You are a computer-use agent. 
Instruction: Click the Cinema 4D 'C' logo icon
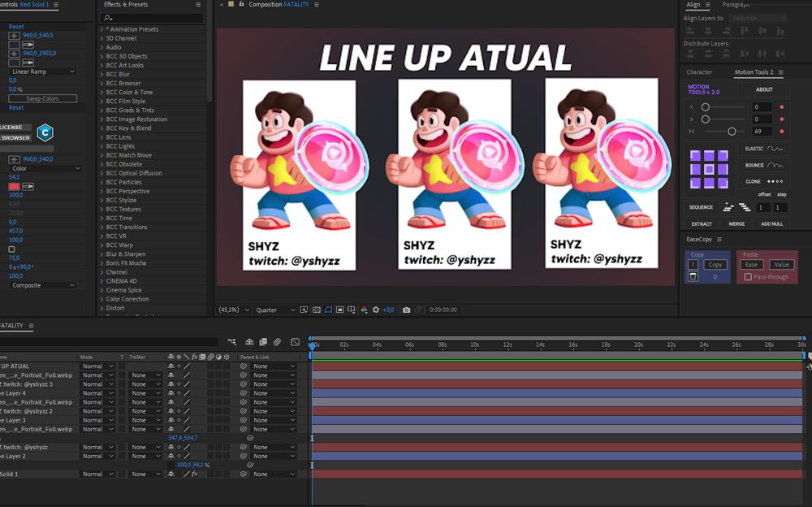pyautogui.click(x=45, y=132)
